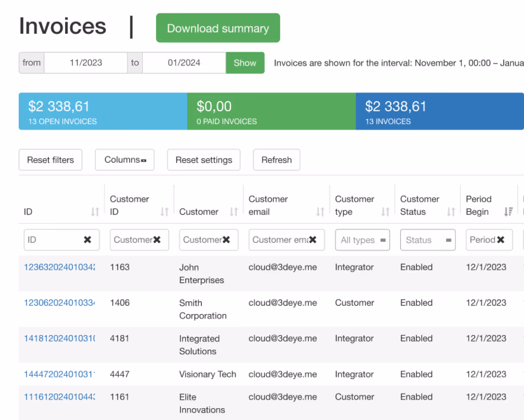The height and width of the screenshot is (420, 524).
Task: Select the 13 open invoices tile
Action: pos(103,111)
